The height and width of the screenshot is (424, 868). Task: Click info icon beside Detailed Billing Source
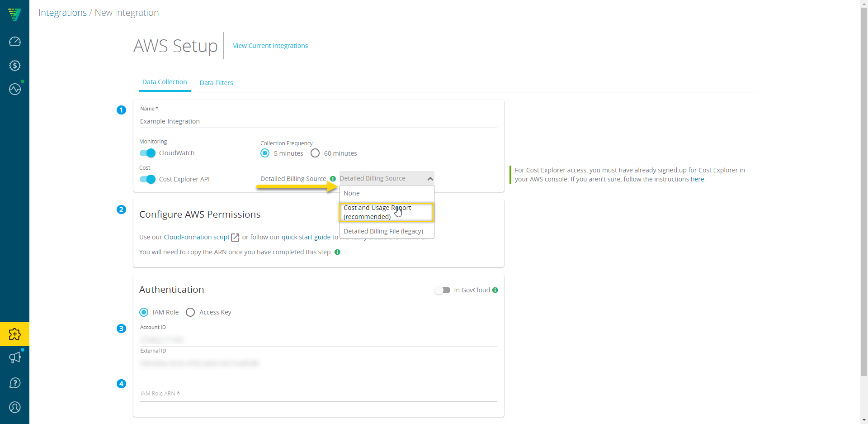tap(333, 179)
